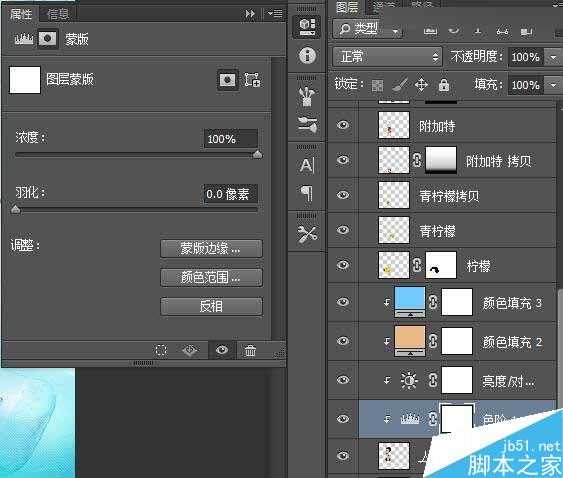Lock all padlock icon
563x478 pixels.
[444, 85]
